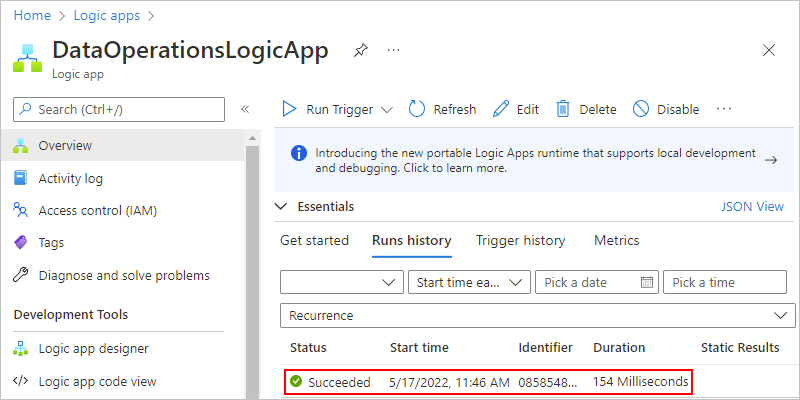Click the Run Trigger play icon

pos(289,109)
